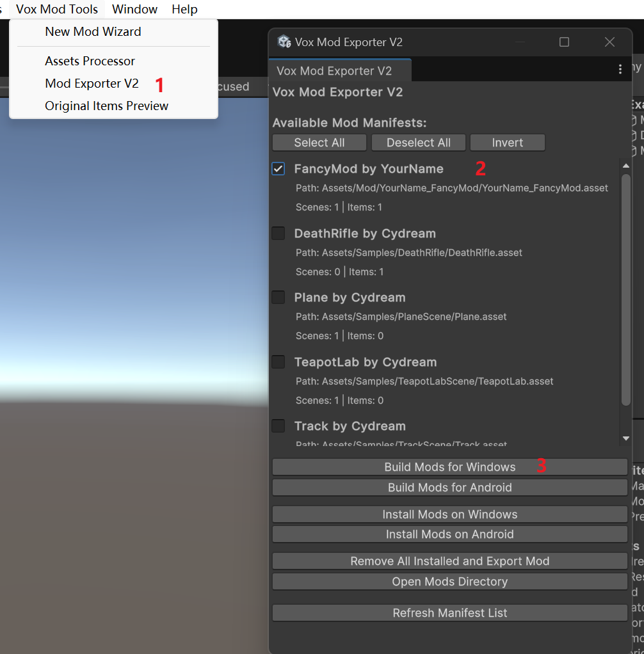Click the three-dot panel options icon
644x654 pixels.
click(x=620, y=70)
